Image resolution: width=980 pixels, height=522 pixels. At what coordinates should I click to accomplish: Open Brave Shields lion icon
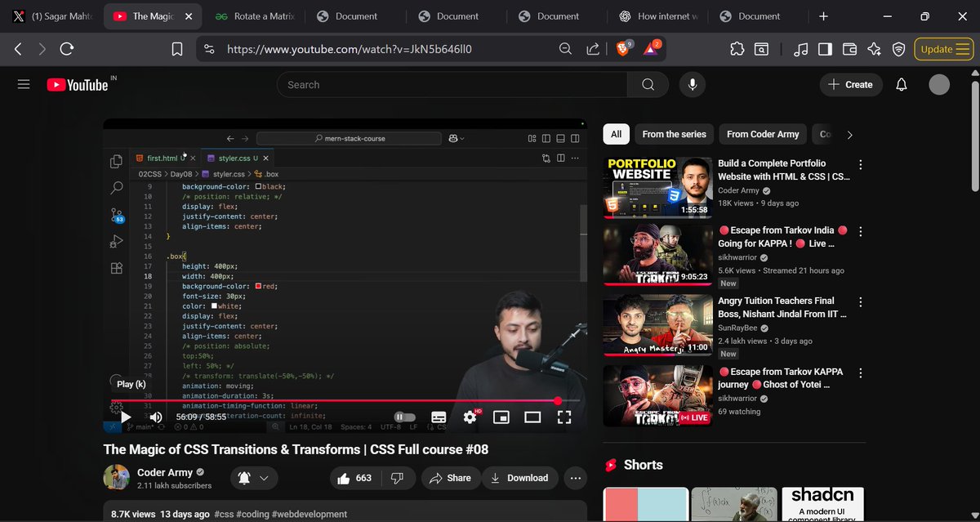click(624, 48)
